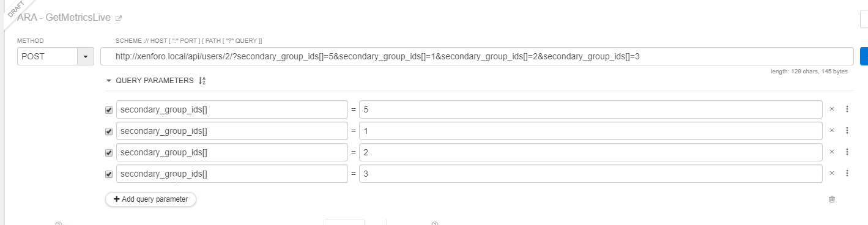Open the more options menu for value 5 row
The image size is (868, 225).
[x=847, y=109]
